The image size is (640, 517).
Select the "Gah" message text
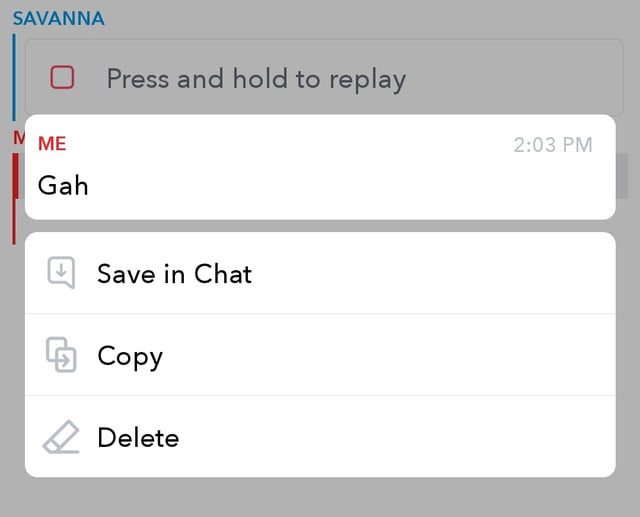point(63,185)
